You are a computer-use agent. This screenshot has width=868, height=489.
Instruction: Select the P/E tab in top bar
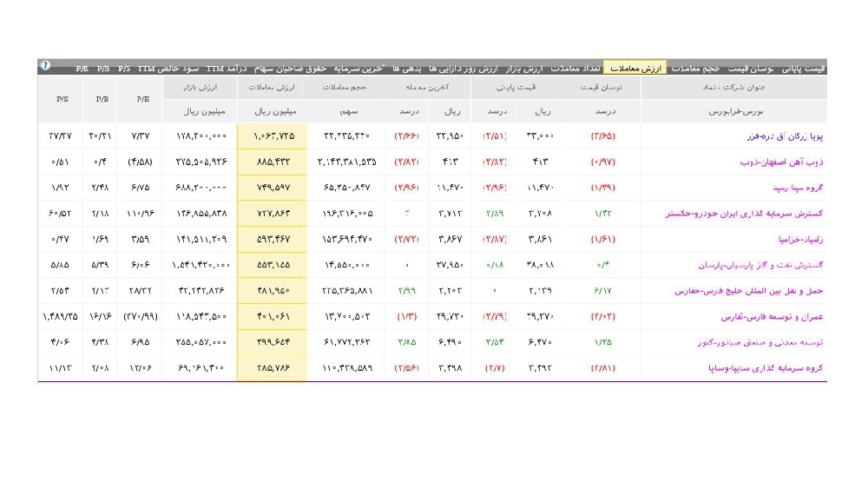(82, 68)
